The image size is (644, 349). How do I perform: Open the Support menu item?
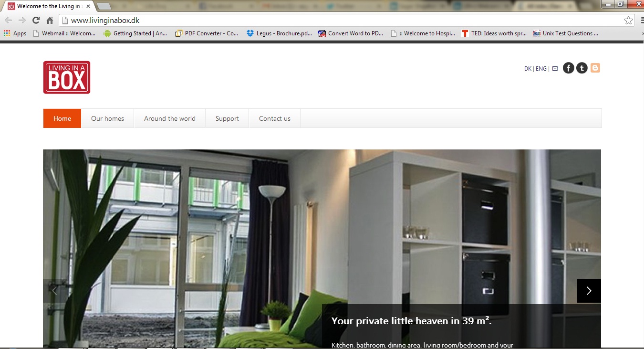(x=227, y=118)
